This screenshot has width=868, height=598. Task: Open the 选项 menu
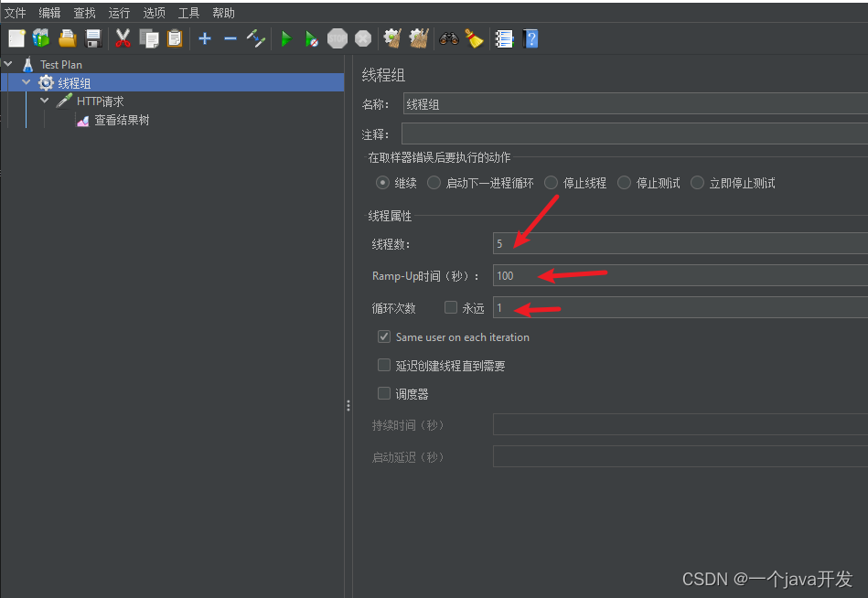(x=154, y=13)
